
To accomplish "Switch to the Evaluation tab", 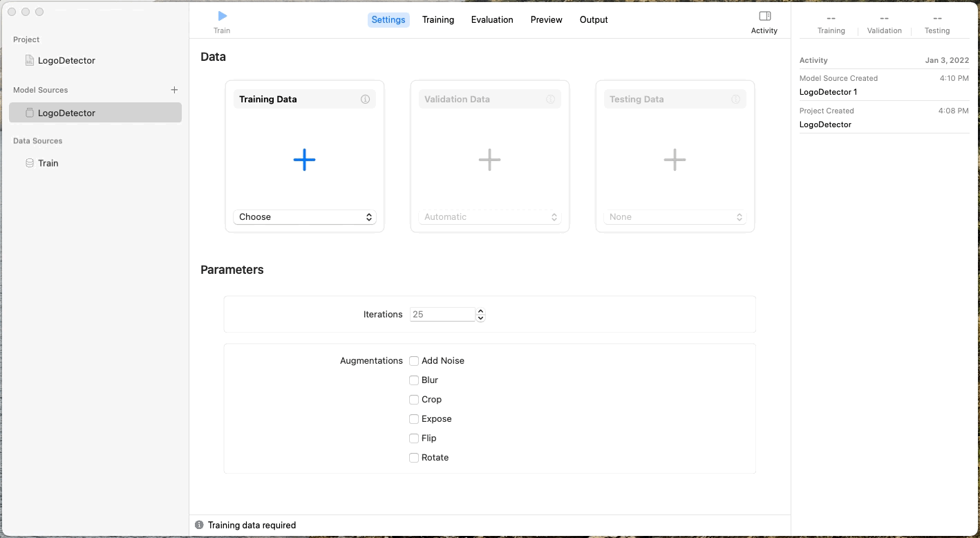I will (x=492, y=20).
